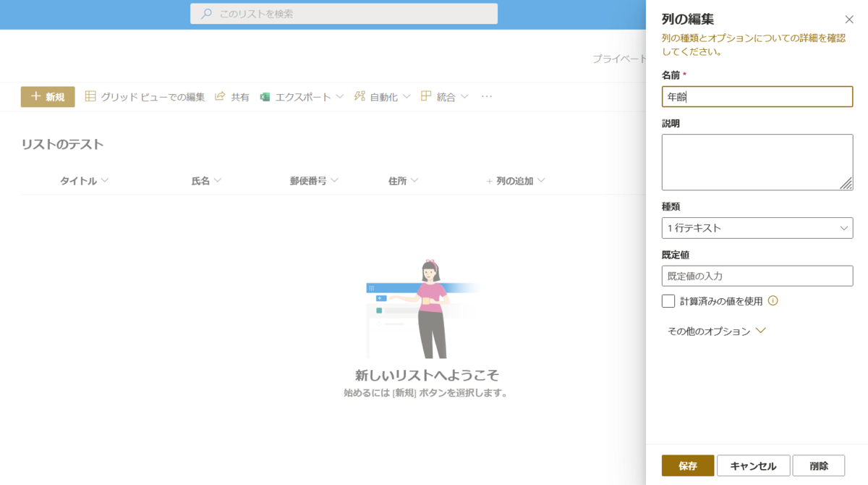Click the 削除 button

pyautogui.click(x=820, y=465)
